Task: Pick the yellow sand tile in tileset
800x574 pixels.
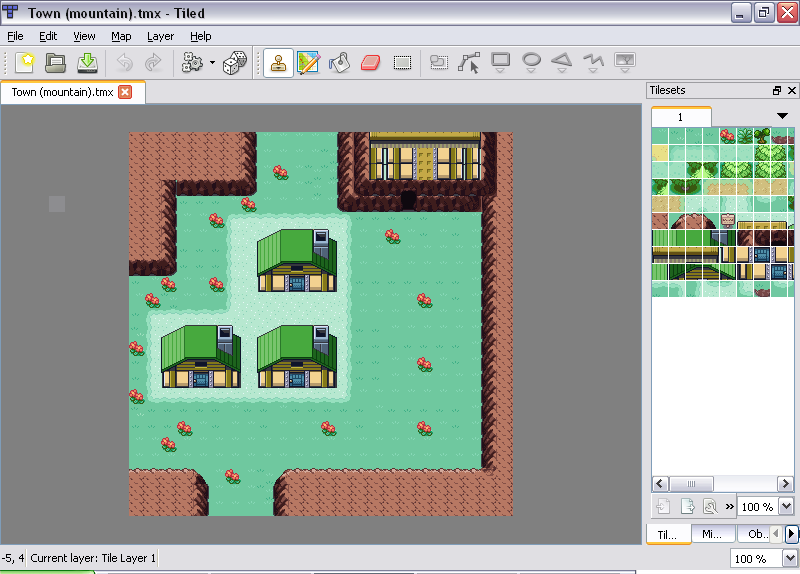Action: 660,153
